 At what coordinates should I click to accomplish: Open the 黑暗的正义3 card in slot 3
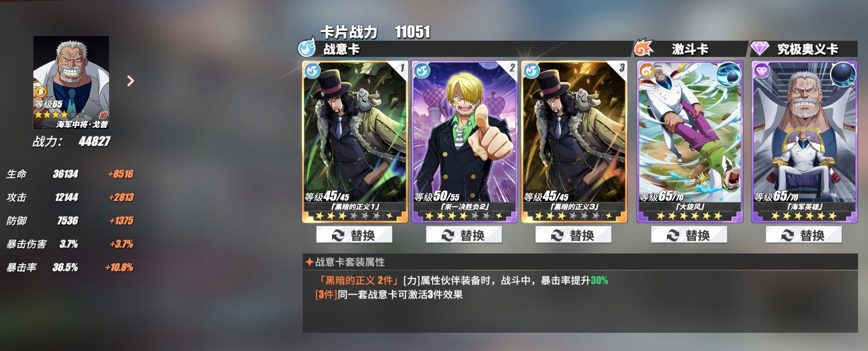(x=574, y=141)
